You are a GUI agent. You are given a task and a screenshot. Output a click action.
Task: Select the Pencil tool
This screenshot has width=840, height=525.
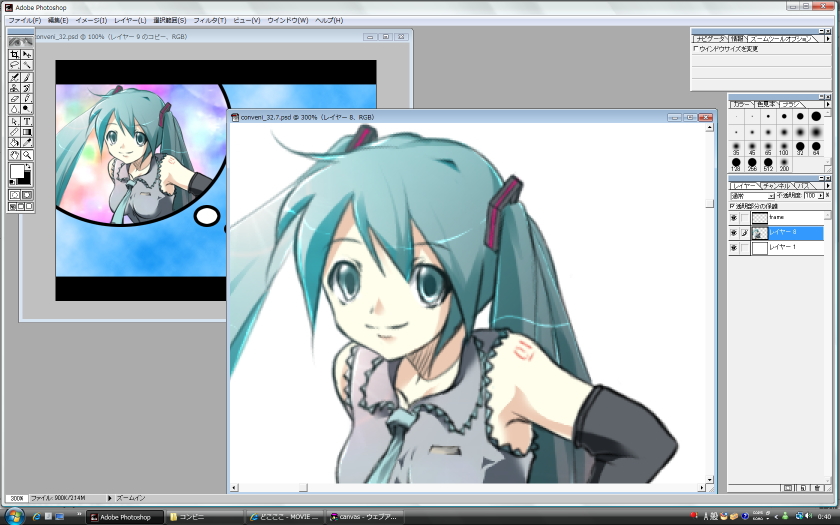27,99
